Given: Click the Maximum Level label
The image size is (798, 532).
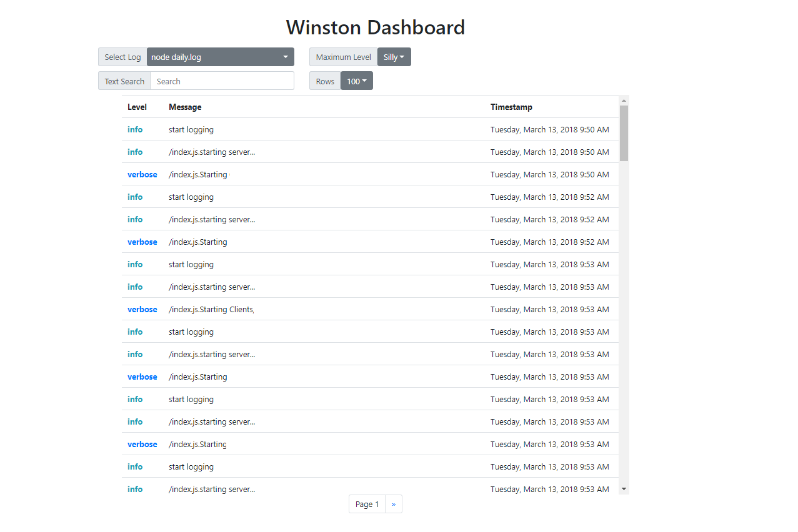Looking at the screenshot, I should point(344,57).
